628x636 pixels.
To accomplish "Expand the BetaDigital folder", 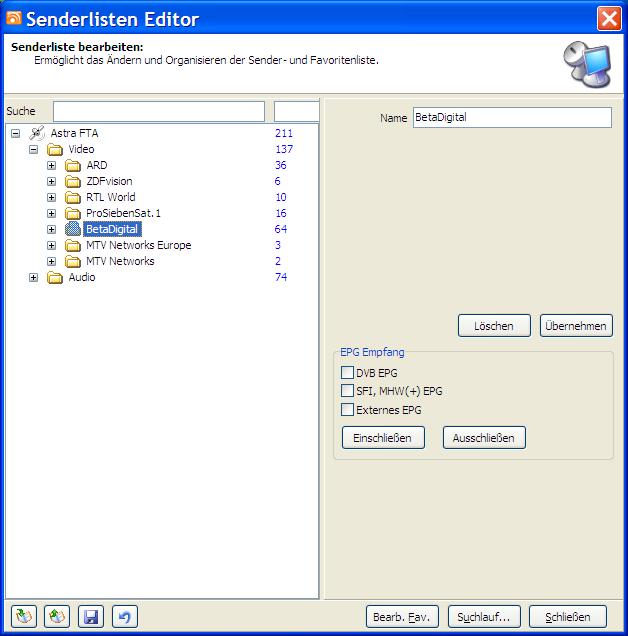I will 52,230.
